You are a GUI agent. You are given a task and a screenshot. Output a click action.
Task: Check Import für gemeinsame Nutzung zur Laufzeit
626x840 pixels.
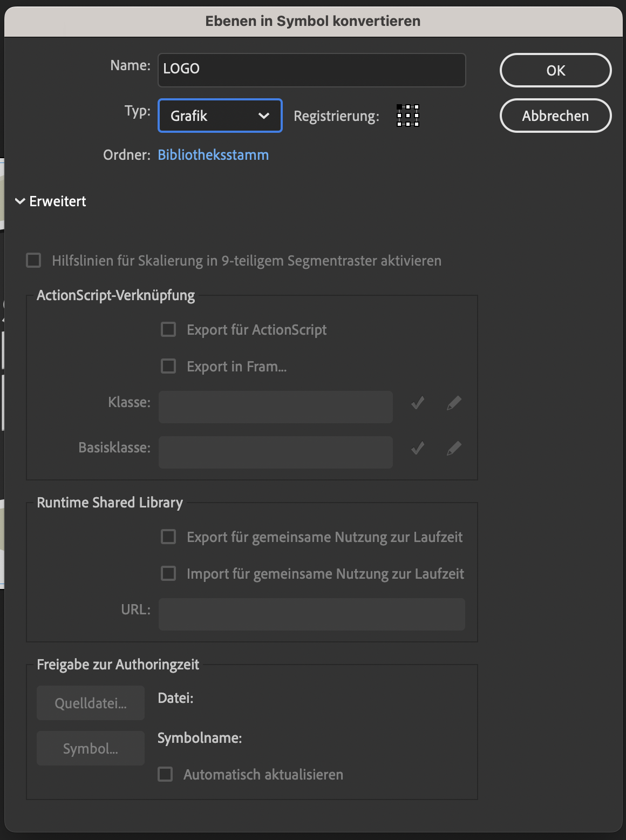(168, 573)
